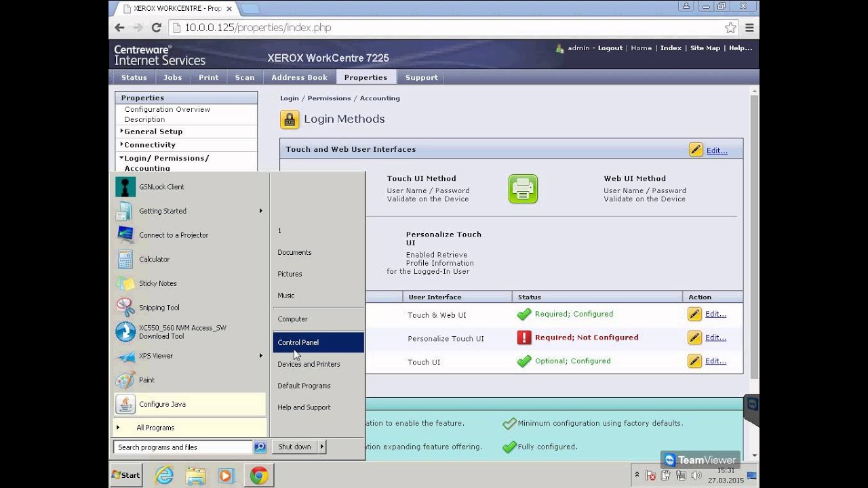Open the Scan tab
This screenshot has width=868, height=488.
click(x=245, y=77)
